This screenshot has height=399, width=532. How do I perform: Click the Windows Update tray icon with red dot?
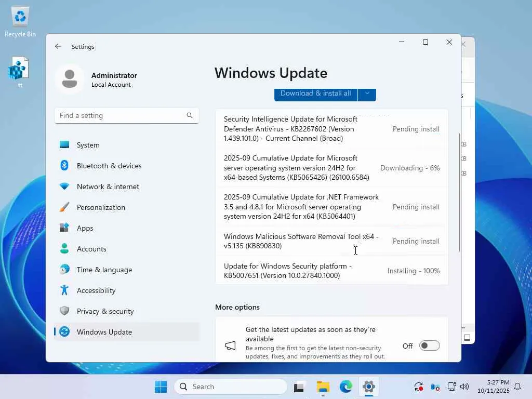click(x=419, y=387)
